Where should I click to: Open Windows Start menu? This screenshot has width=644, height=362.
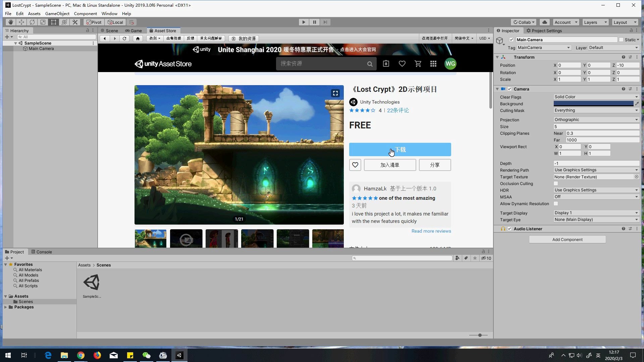click(8, 355)
